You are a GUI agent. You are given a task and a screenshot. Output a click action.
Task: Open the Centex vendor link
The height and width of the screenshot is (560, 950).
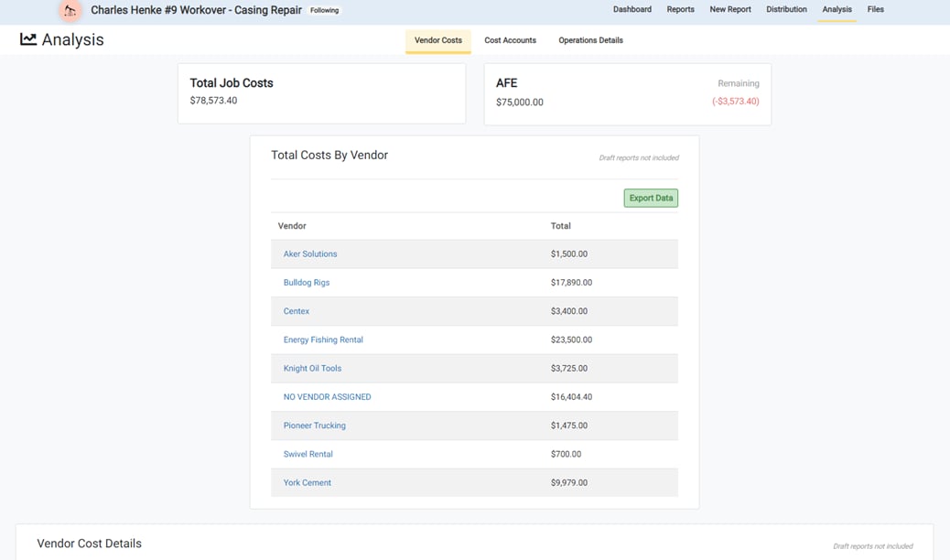297,311
